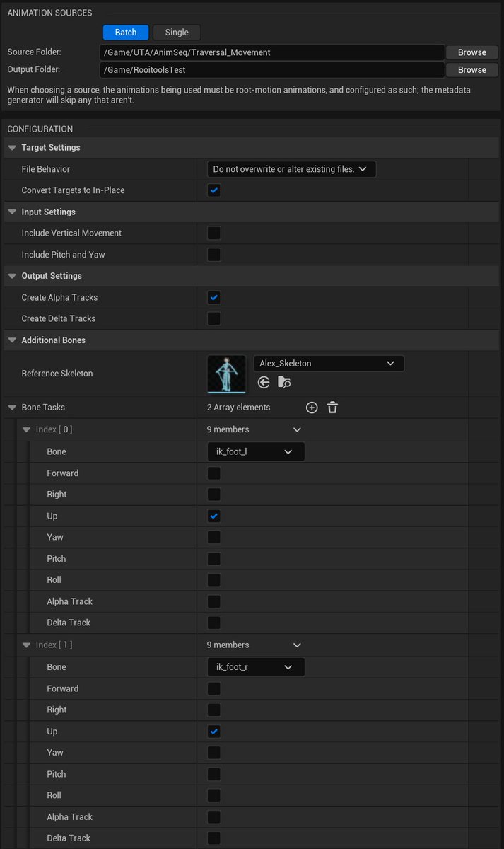Check Right for the ik_foot_l bone
Image resolution: width=504 pixels, height=849 pixels.
click(x=213, y=495)
